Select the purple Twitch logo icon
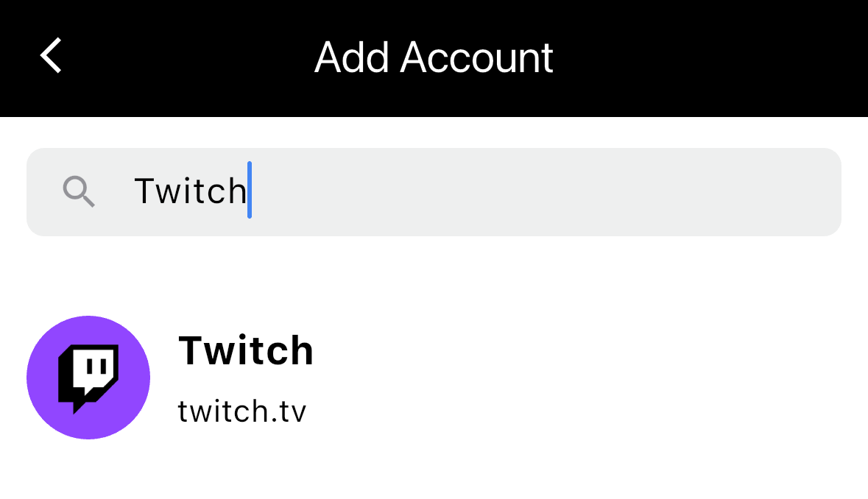 point(88,378)
